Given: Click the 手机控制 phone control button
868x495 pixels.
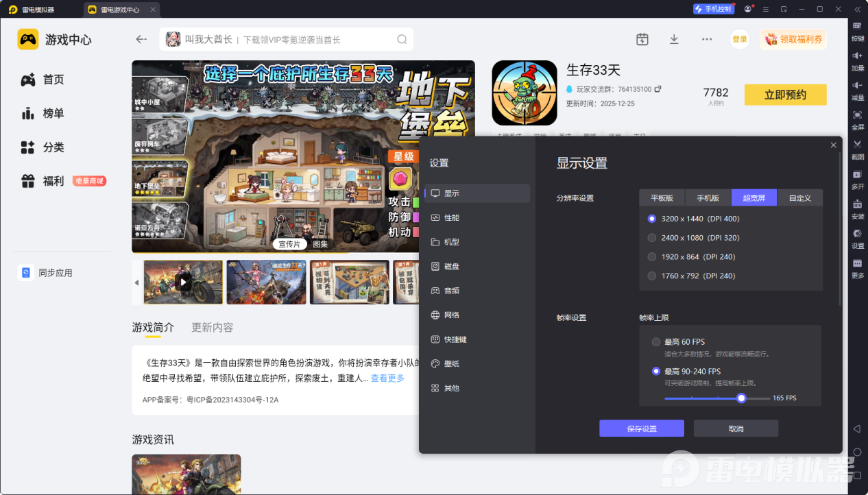Looking at the screenshot, I should click(713, 9).
